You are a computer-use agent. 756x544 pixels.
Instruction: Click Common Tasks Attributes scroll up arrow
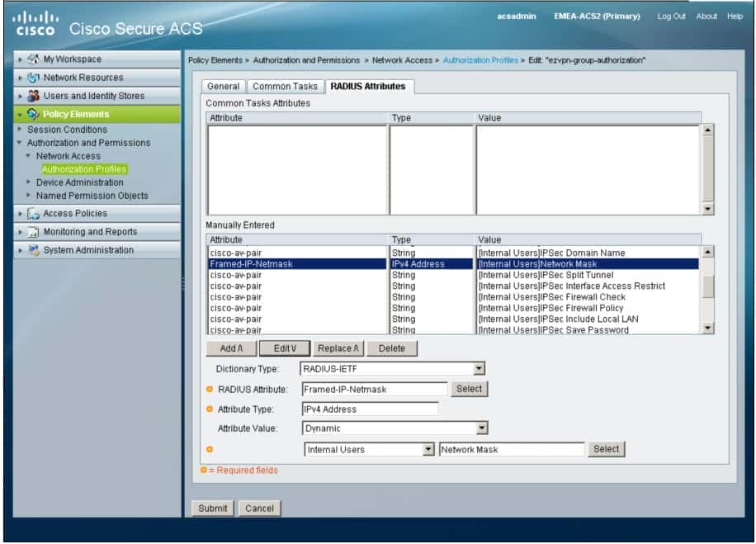point(708,130)
